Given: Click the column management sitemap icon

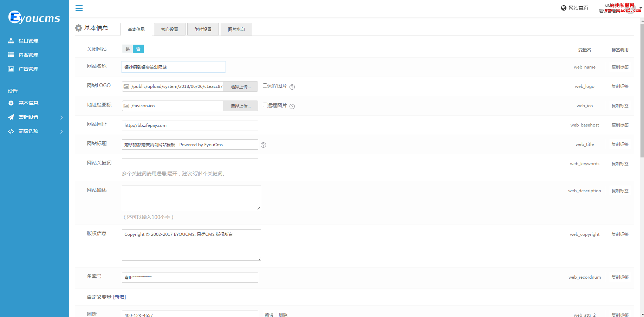Looking at the screenshot, I should 11,41.
